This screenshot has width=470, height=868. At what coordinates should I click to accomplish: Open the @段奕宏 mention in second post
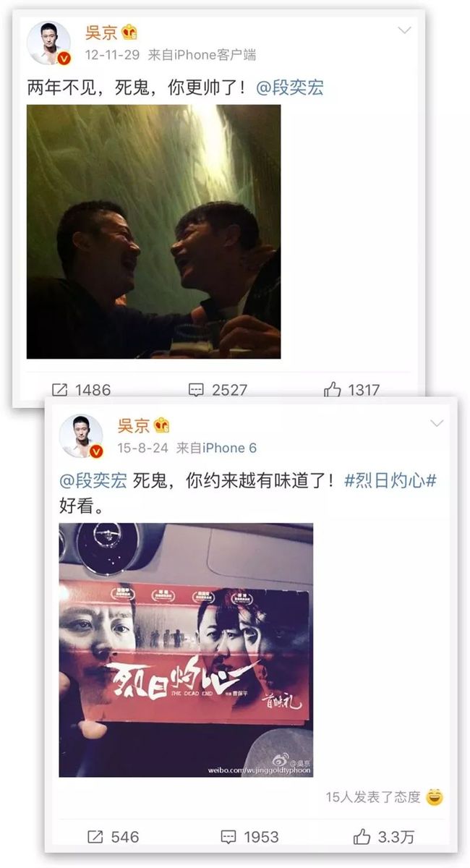(93, 481)
